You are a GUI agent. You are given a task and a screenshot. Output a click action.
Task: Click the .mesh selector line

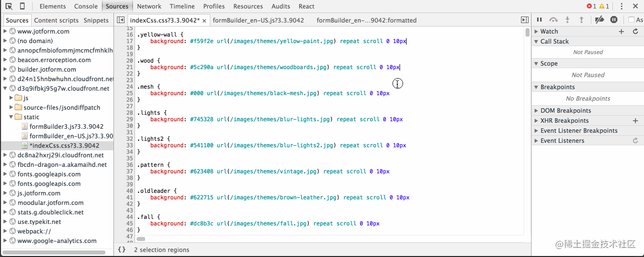[148, 87]
